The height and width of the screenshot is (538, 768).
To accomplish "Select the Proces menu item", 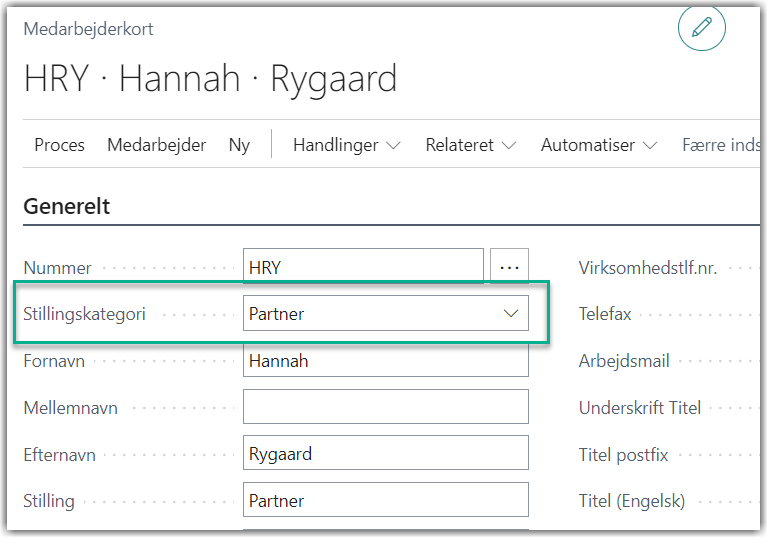I will pyautogui.click(x=60, y=145).
